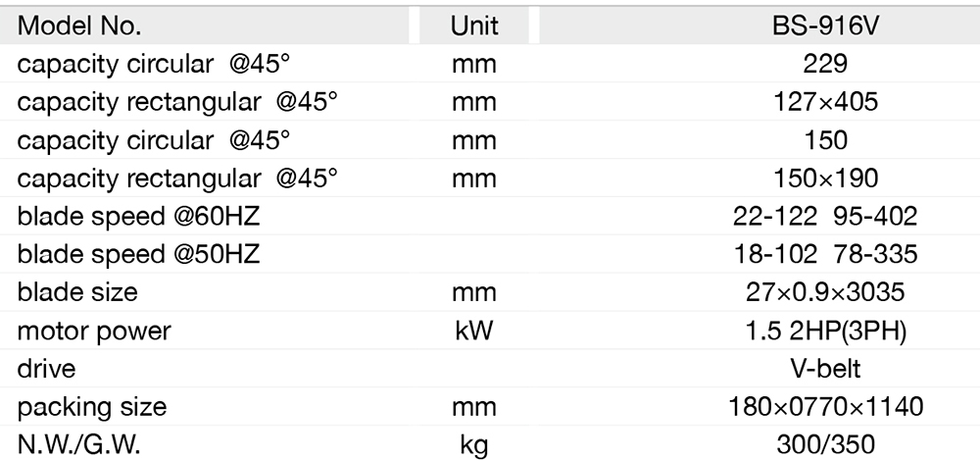Click the motor power row label
This screenshot has height=460, width=980.
(94, 331)
